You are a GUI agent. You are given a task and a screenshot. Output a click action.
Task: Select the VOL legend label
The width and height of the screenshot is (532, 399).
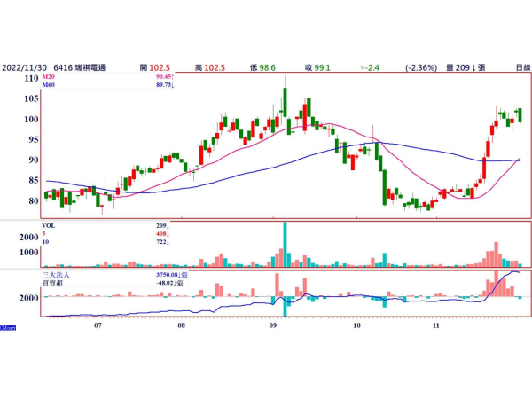(48, 225)
